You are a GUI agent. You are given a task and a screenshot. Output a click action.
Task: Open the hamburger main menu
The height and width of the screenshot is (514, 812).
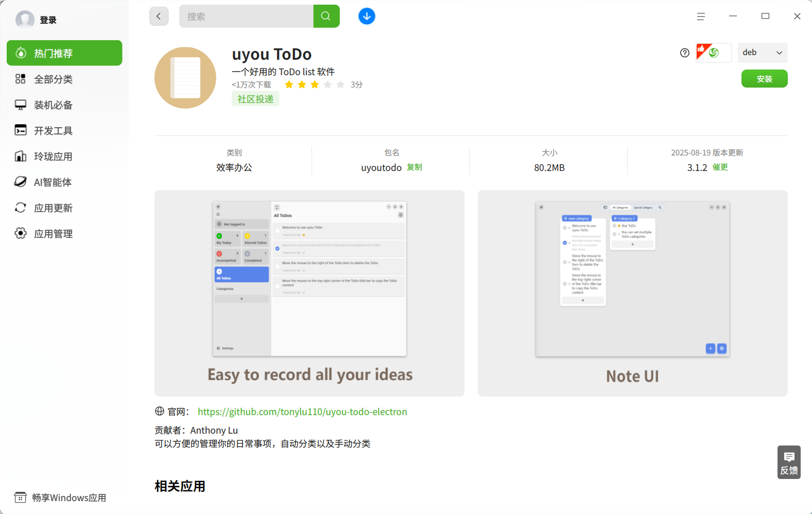coord(701,16)
